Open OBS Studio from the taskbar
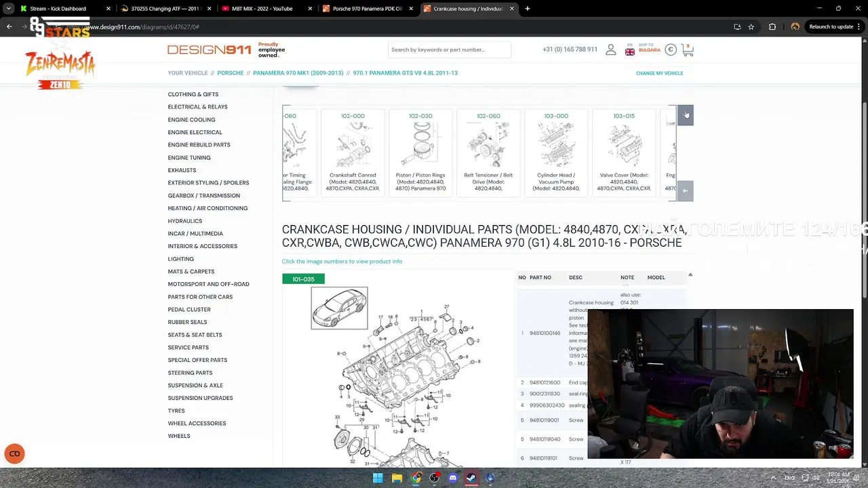Viewport: 868px width, 488px height. tap(435, 478)
